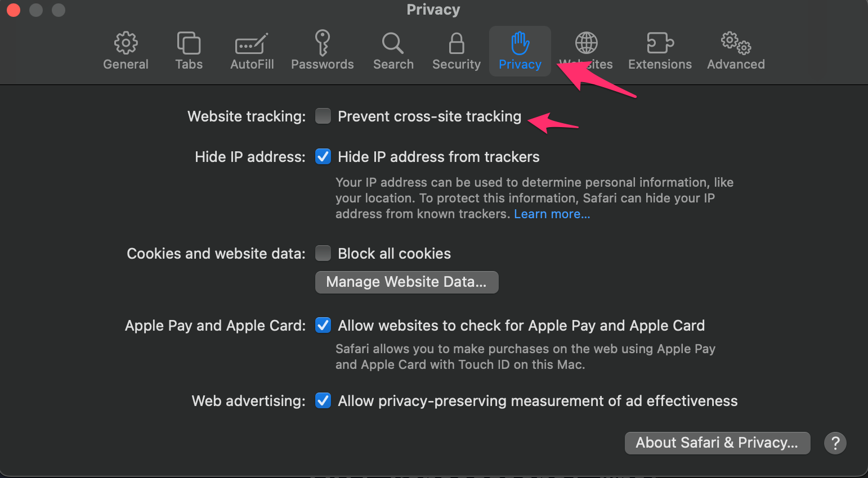Open the Advanced preferences pane
This screenshot has height=478, width=868.
click(x=735, y=51)
